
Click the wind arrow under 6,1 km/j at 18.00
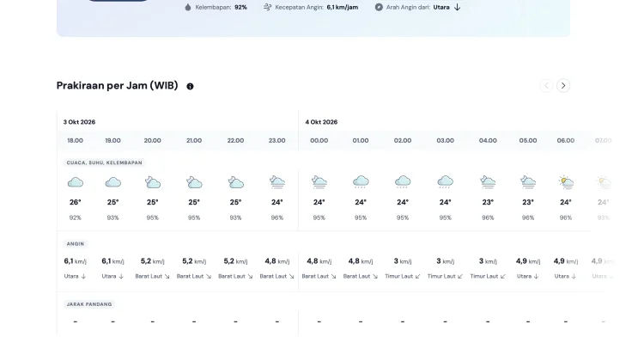point(83,276)
